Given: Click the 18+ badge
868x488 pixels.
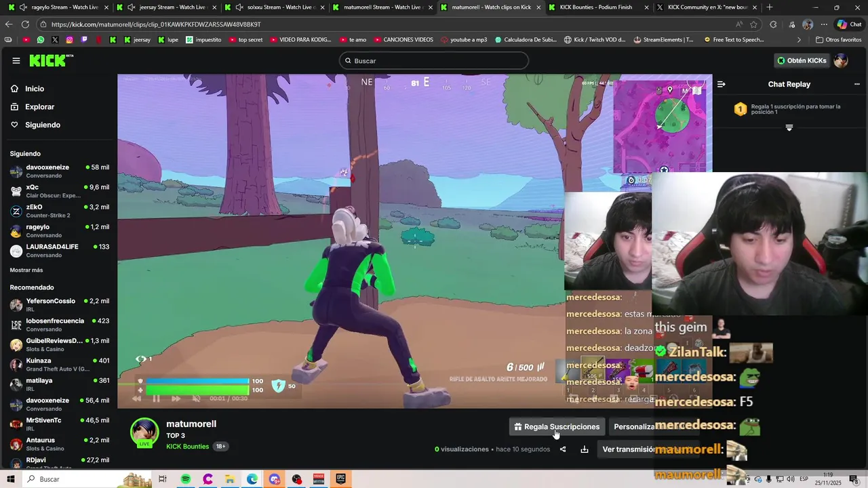Looking at the screenshot, I should pyautogui.click(x=220, y=447).
